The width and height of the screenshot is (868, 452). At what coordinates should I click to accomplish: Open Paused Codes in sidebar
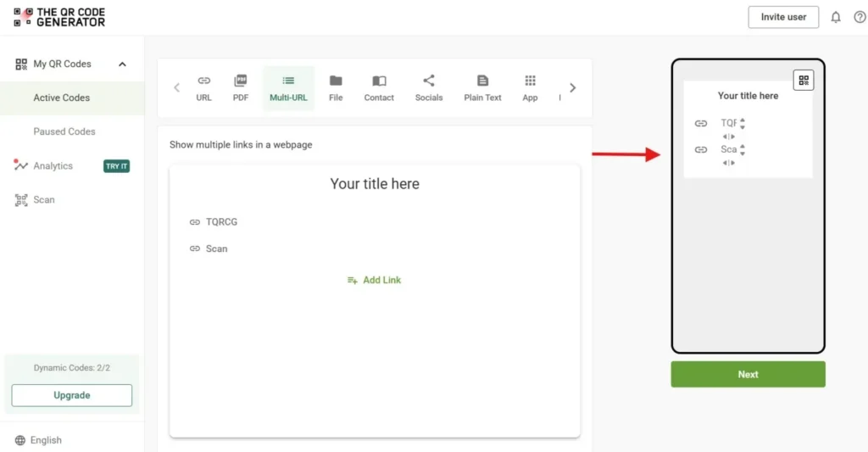64,131
